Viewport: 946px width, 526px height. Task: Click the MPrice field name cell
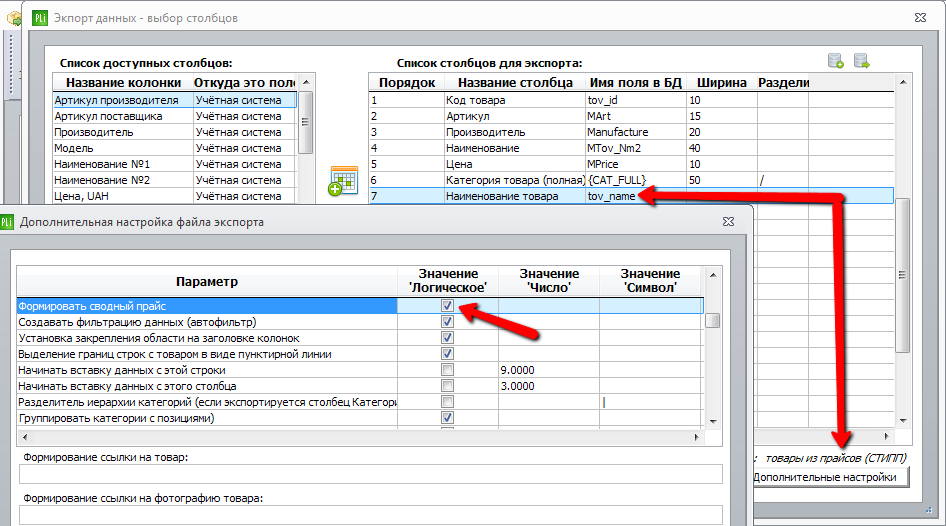click(636, 164)
